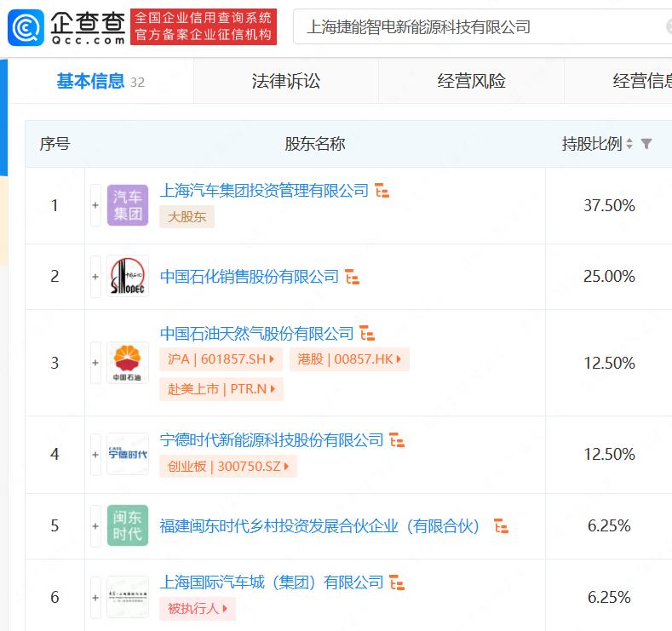View equity structure icon for 中国石油天然气
This screenshot has width=672, height=631.
(x=367, y=333)
